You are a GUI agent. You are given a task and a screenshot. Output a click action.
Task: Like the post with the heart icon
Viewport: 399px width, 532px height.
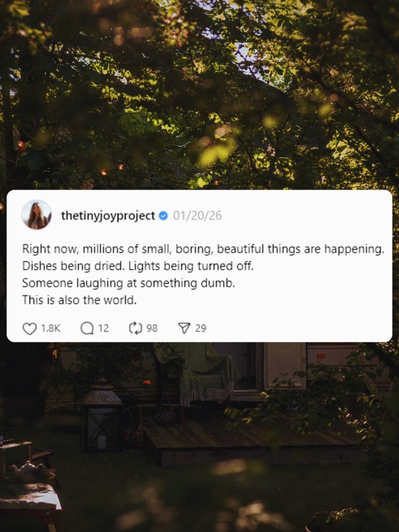[30, 328]
